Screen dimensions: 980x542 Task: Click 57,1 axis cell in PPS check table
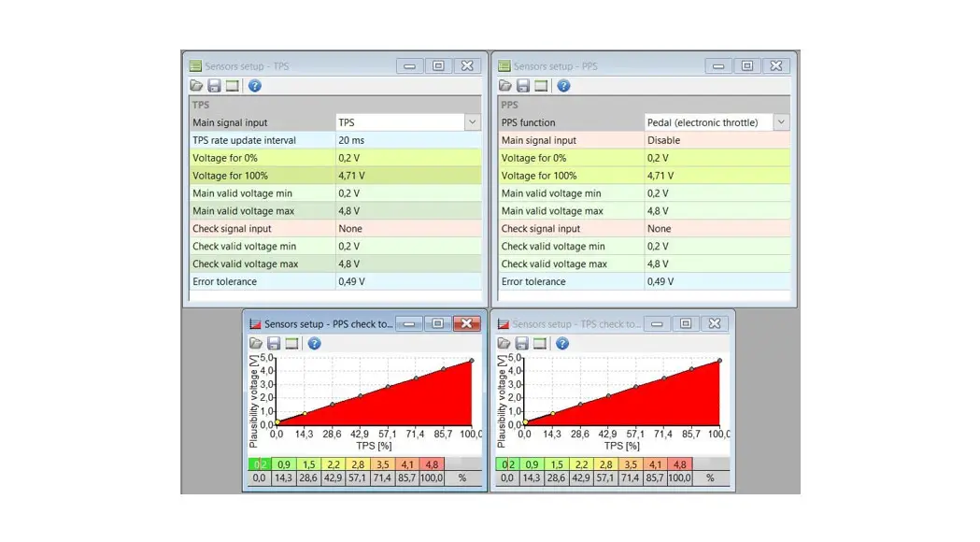tap(358, 478)
